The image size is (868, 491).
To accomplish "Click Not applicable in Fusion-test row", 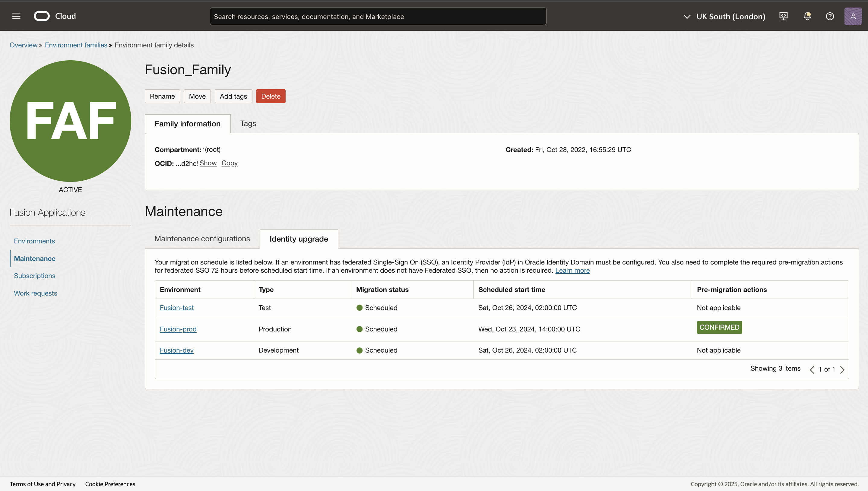I will (719, 308).
